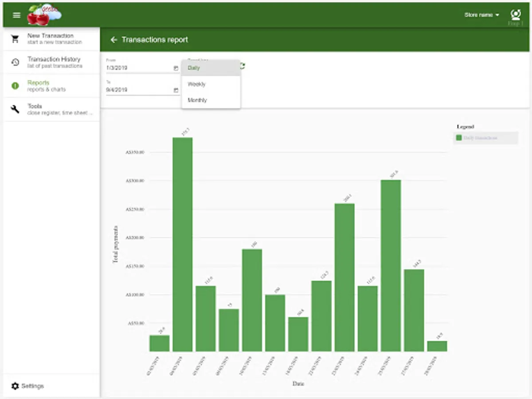This screenshot has width=532, height=399.
Task: Click the shopping cart New Transaction icon
Action: 15,39
